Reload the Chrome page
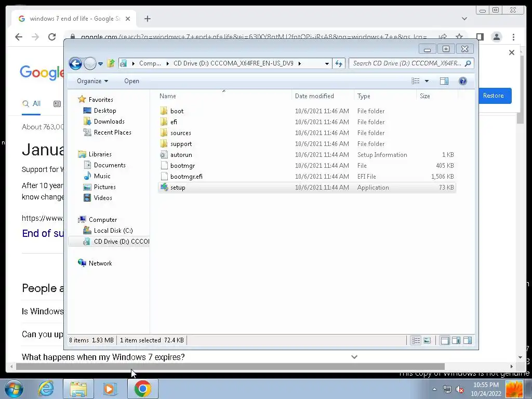Image resolution: width=532 pixels, height=399 pixels. 52,37
